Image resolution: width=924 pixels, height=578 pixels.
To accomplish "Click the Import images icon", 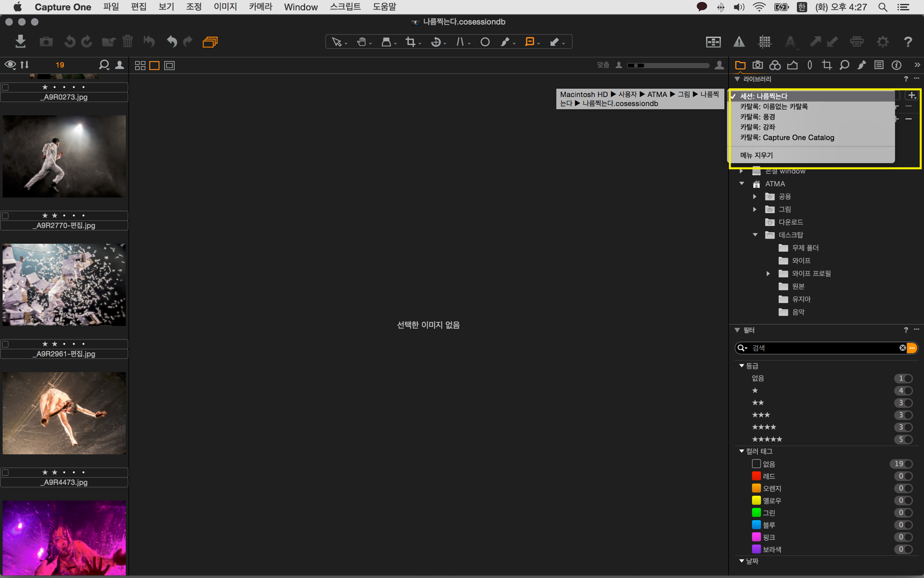I will (20, 42).
